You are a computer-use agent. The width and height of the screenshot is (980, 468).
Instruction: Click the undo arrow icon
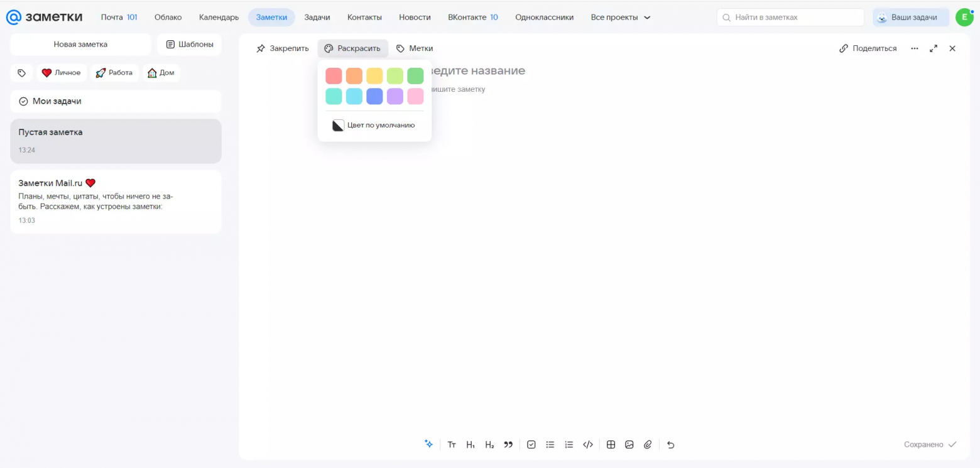click(x=670, y=445)
